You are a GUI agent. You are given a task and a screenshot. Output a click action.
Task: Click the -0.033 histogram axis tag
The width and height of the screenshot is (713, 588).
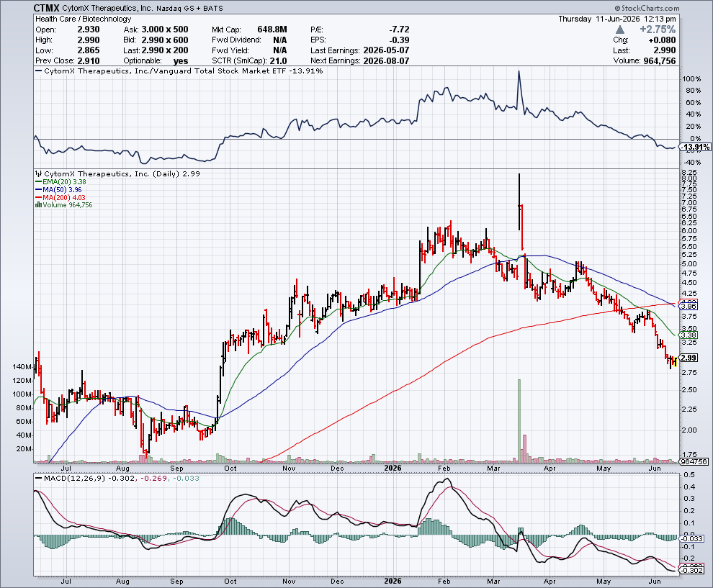point(693,538)
